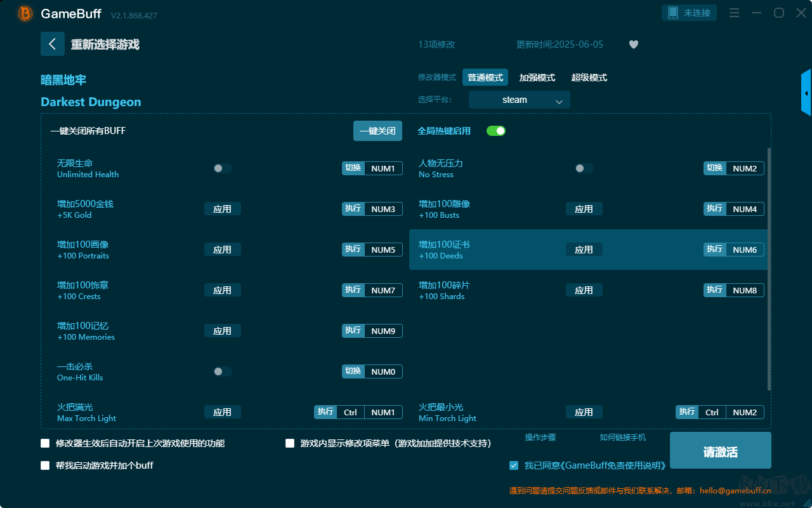Open the 如何链接手机 link
Viewport: 812px width, 508px height.
point(623,438)
